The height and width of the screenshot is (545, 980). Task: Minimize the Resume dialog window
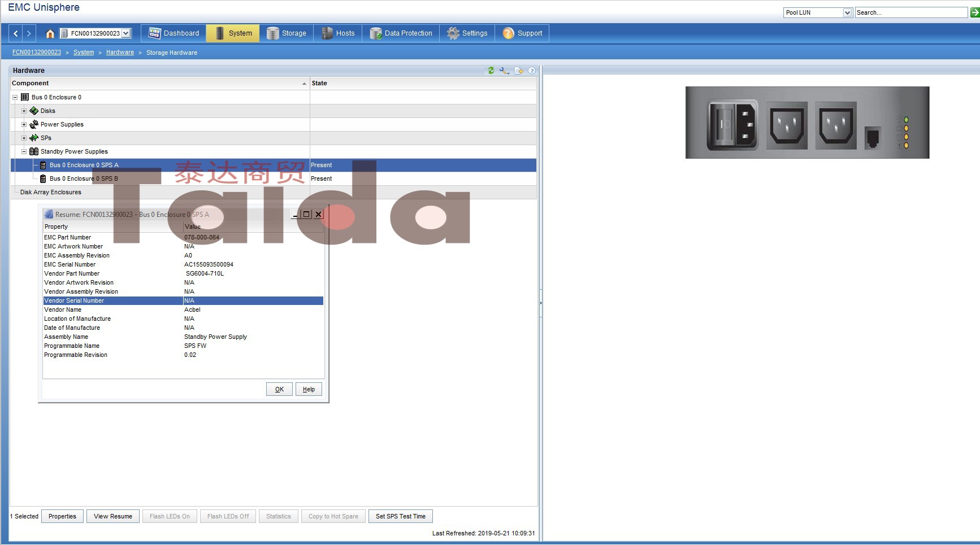point(295,214)
